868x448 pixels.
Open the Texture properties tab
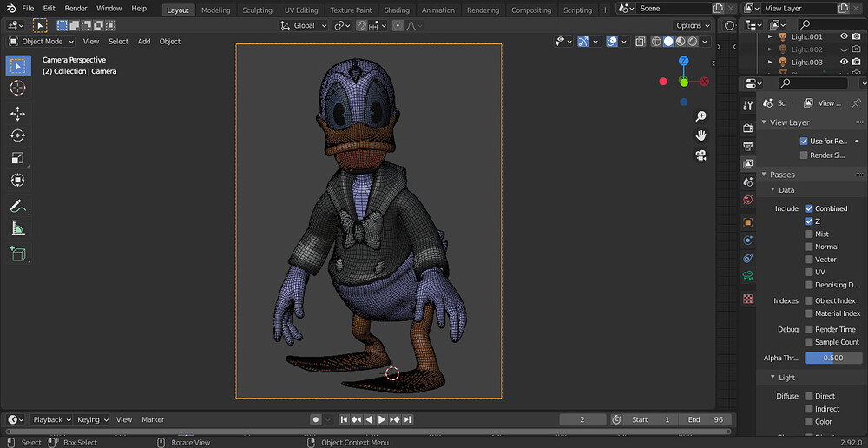tap(748, 299)
